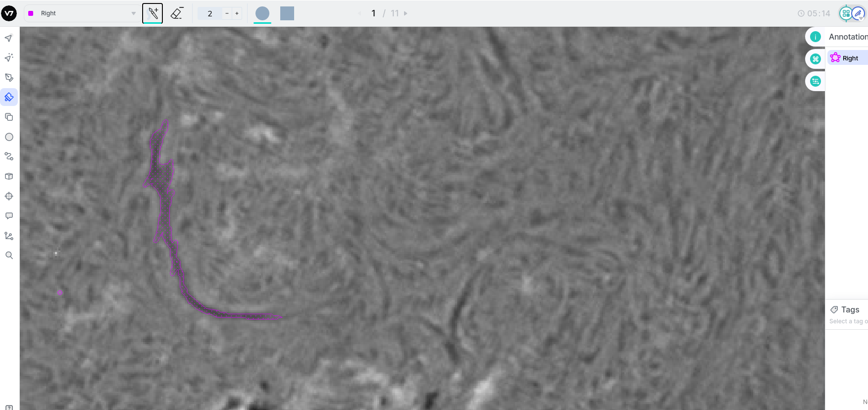The height and width of the screenshot is (410, 868).
Task: Go to next image arrow
Action: (x=406, y=13)
